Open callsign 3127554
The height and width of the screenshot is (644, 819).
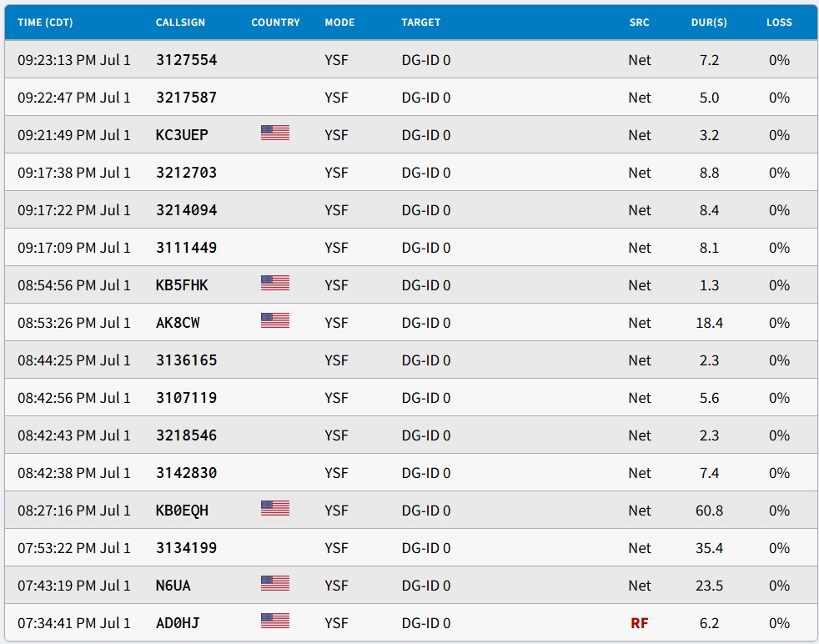coord(187,60)
